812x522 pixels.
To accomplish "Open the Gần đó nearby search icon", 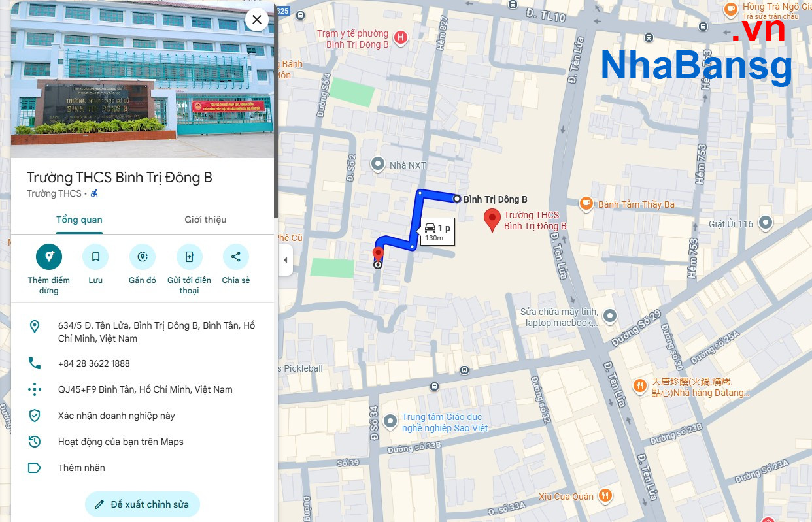I will point(143,257).
